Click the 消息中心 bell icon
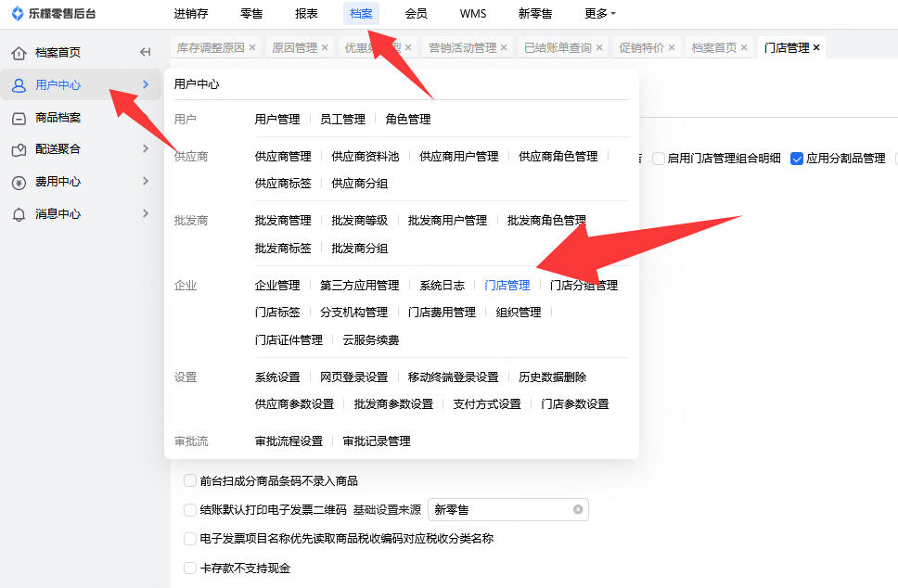Screen dimensions: 898x588 (19, 214)
